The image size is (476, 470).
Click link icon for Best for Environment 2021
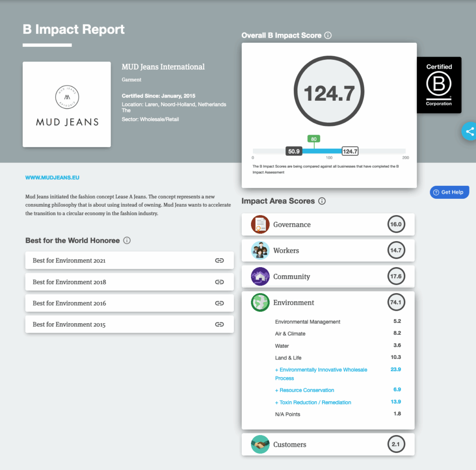click(219, 261)
